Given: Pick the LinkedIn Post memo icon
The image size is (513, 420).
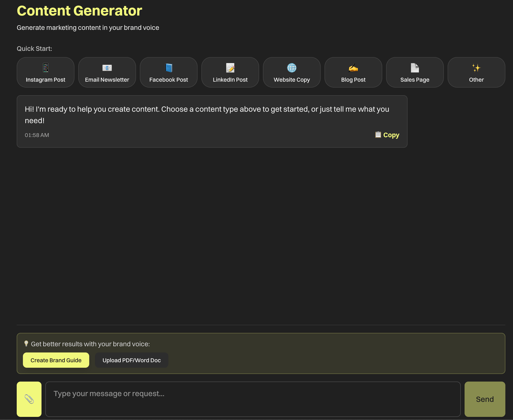Looking at the screenshot, I should click(230, 68).
